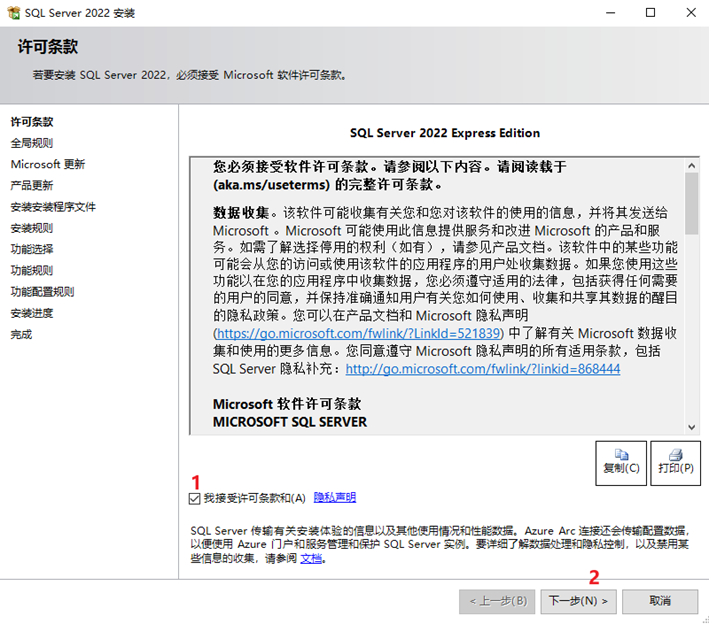
Task: Open the 隐私声明 privacy statement link
Action: (x=335, y=497)
